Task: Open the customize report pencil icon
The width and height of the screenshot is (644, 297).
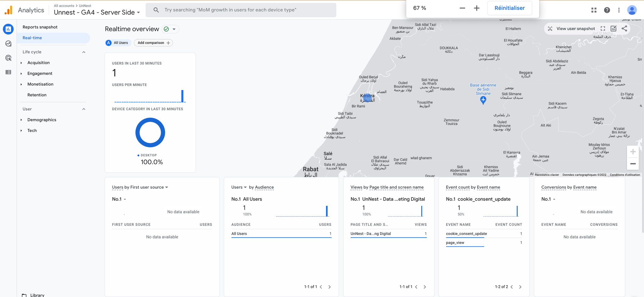Action: pos(613,29)
